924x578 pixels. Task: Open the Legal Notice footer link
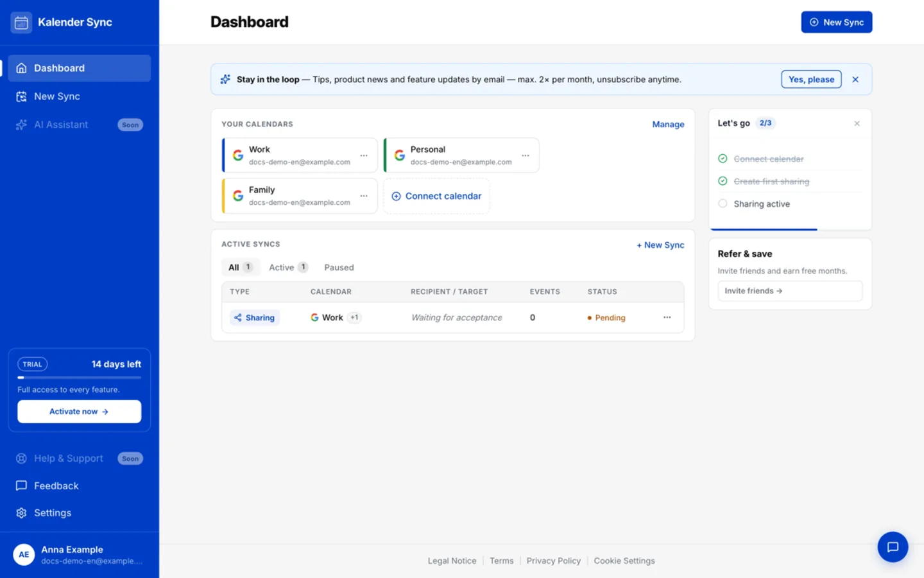(452, 561)
